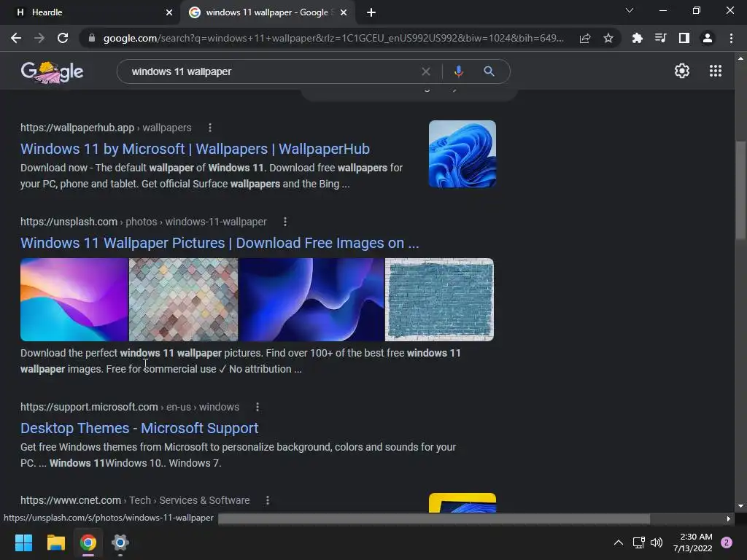Open the teal brick wall Unsplash image
The width and height of the screenshot is (747, 560).
pyautogui.click(x=439, y=300)
